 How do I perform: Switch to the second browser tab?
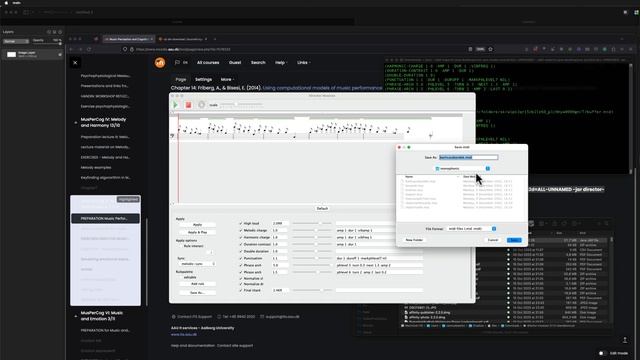point(182,39)
